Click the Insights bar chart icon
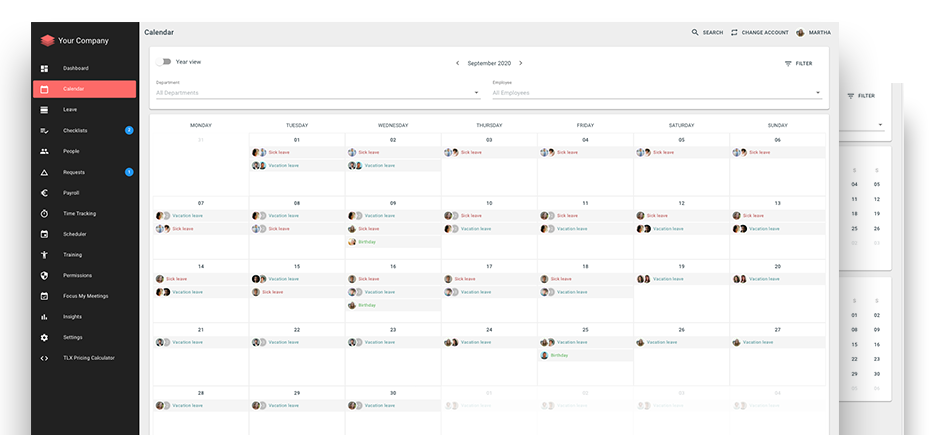 point(44,316)
